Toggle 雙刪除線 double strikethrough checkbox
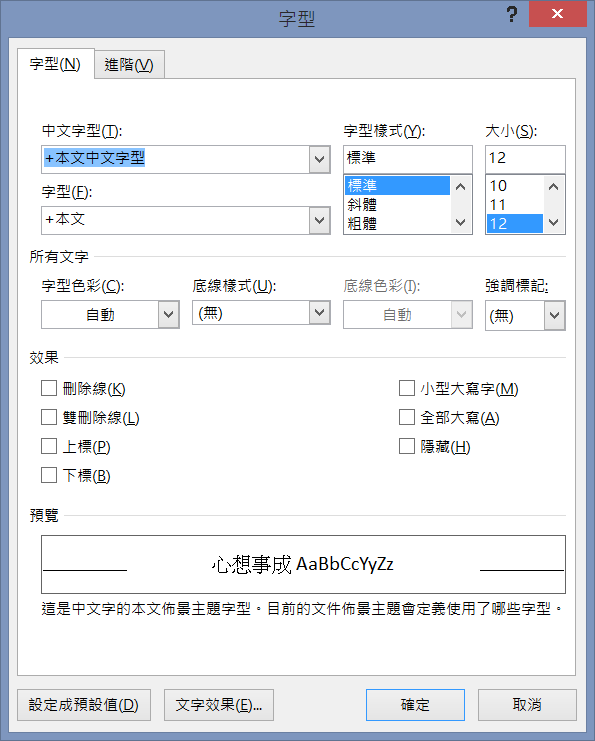This screenshot has height=741, width=595. (49, 417)
